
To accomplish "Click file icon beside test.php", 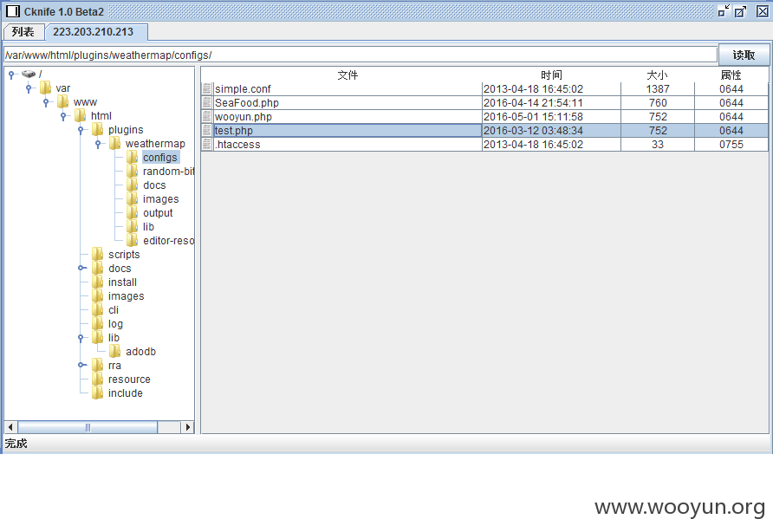I will (207, 130).
